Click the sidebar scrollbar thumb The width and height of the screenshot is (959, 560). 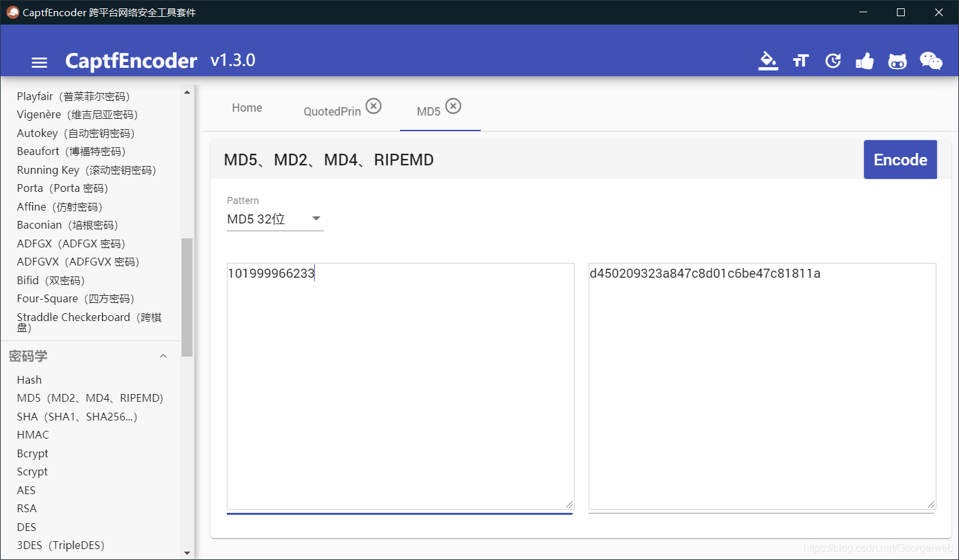click(x=187, y=297)
